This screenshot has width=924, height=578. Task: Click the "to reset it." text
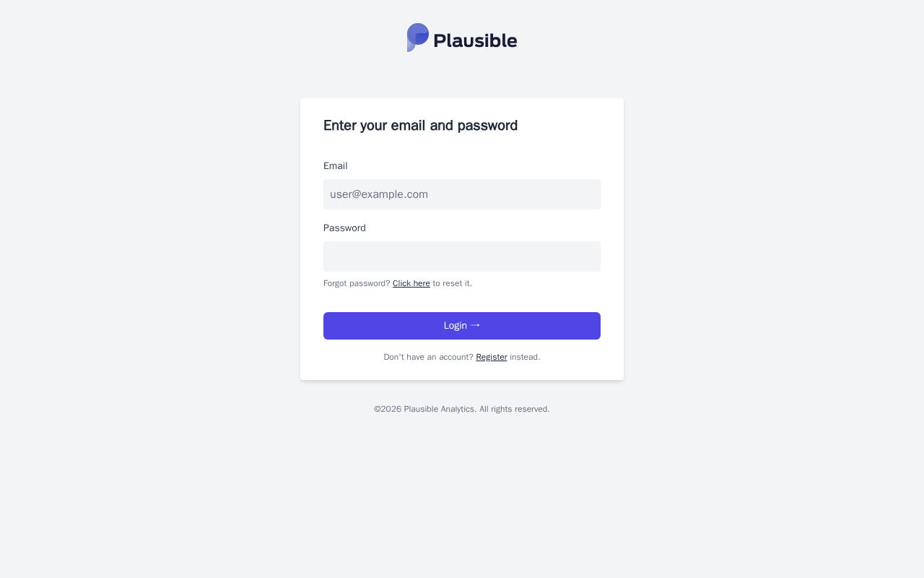point(453,283)
